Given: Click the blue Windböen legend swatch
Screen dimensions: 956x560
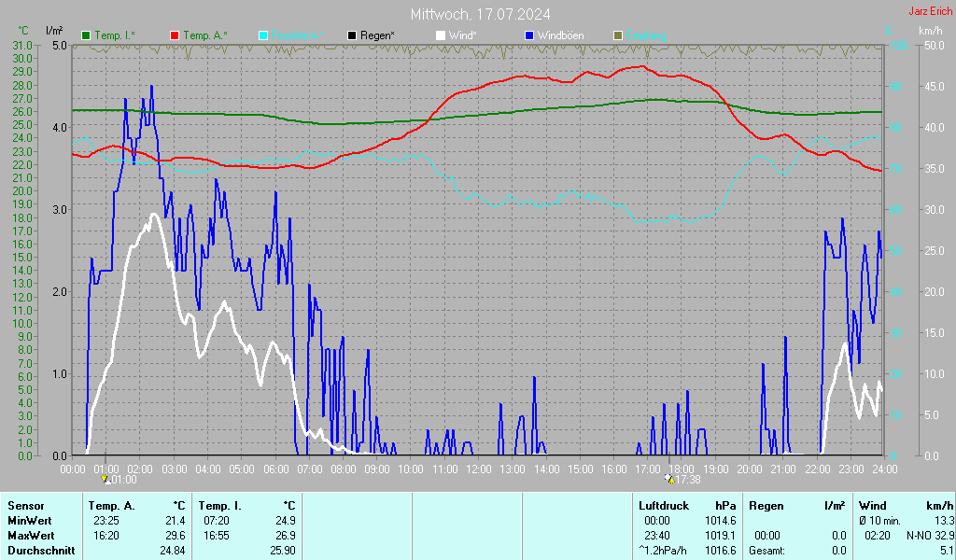Looking at the screenshot, I should click(x=529, y=35).
